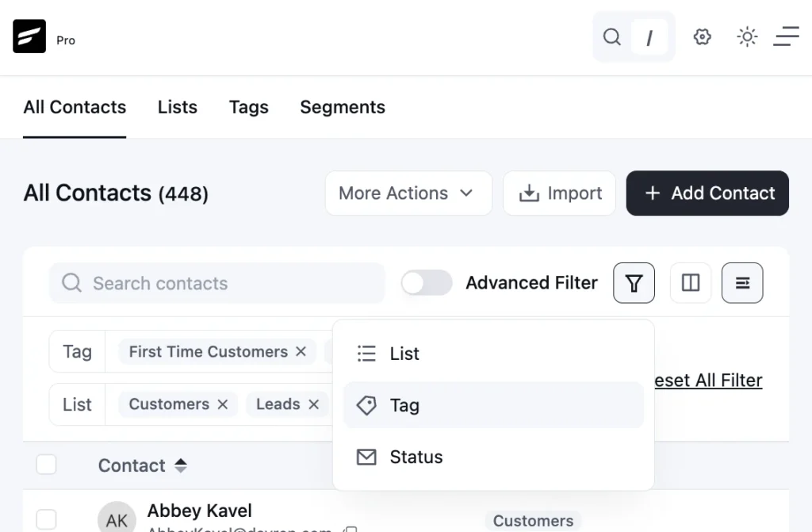Open settings gear icon
This screenshot has height=532, width=812.
click(x=703, y=36)
